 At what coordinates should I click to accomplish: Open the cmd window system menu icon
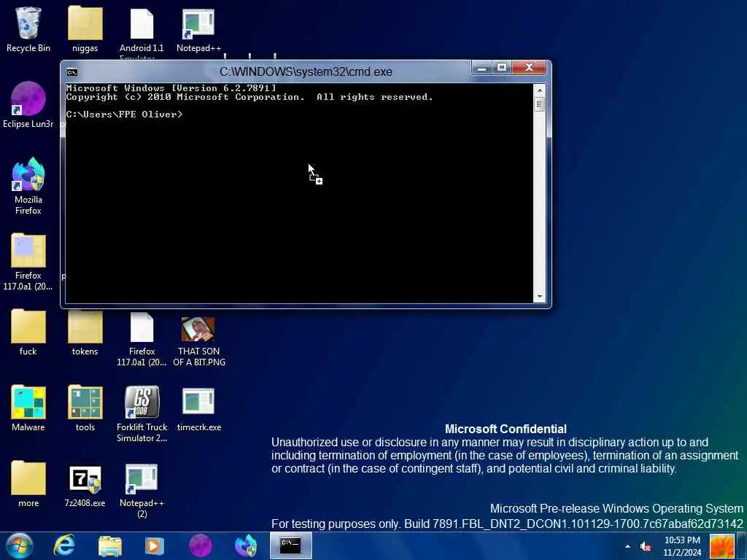click(x=72, y=72)
